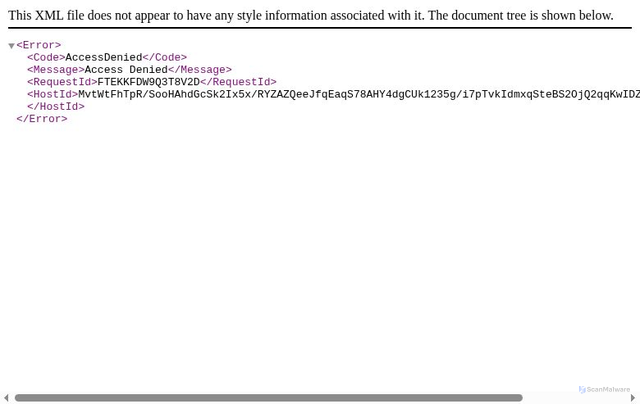Click the horizontal scrollbar thumb

[x=269, y=397]
